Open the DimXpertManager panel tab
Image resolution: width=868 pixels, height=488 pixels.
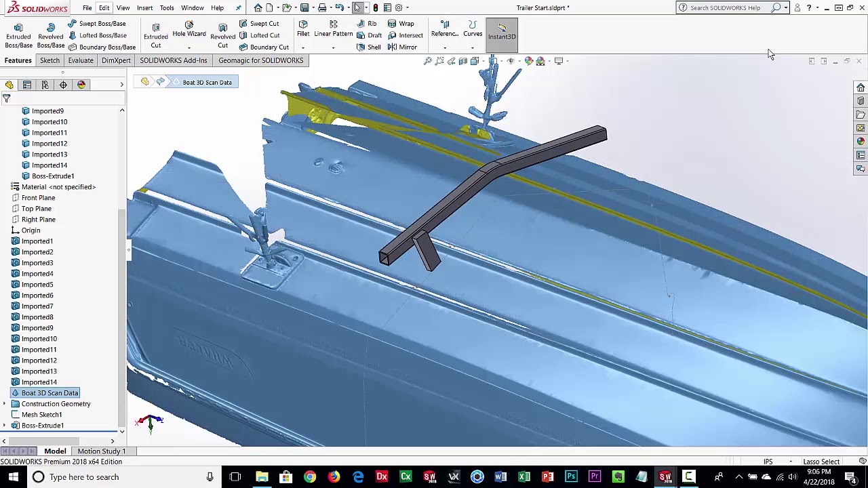click(x=63, y=85)
